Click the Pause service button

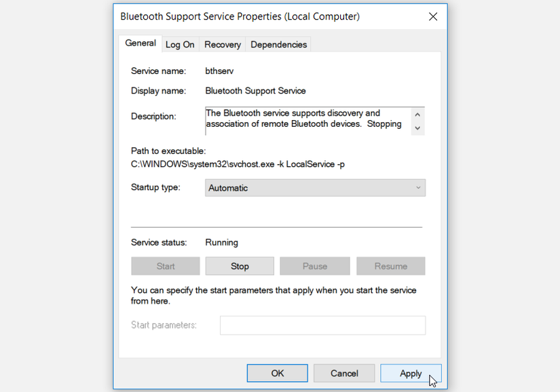(x=315, y=266)
